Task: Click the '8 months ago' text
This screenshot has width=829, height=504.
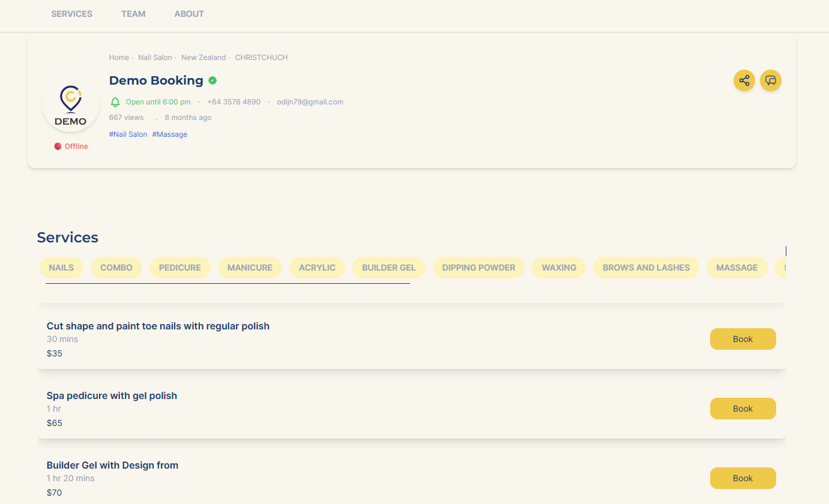Action: [188, 118]
